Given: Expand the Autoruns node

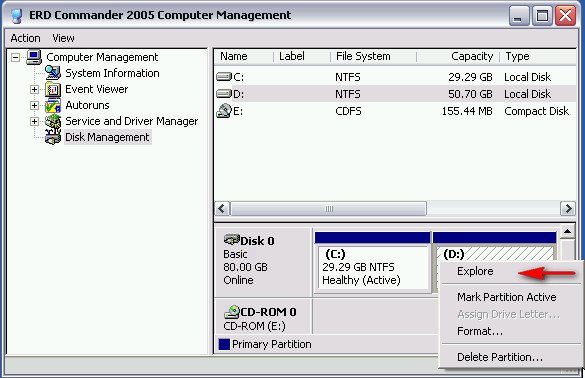Looking at the screenshot, I should click(34, 106).
